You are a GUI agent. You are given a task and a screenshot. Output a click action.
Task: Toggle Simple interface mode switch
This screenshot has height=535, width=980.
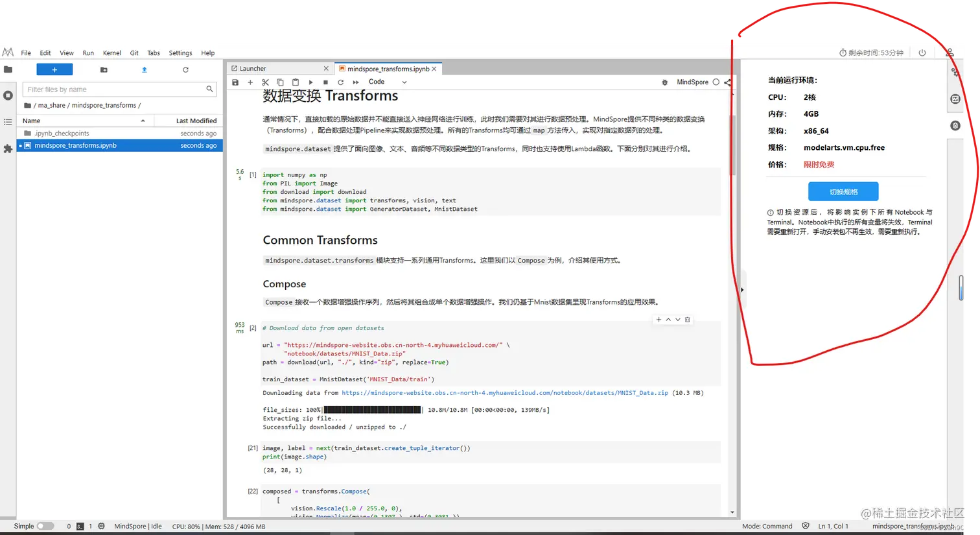pos(45,526)
